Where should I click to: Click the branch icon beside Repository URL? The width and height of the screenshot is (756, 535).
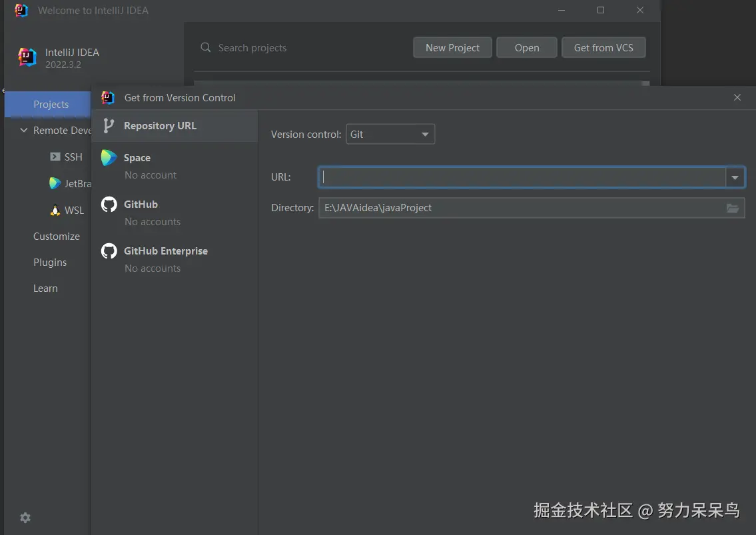point(109,125)
